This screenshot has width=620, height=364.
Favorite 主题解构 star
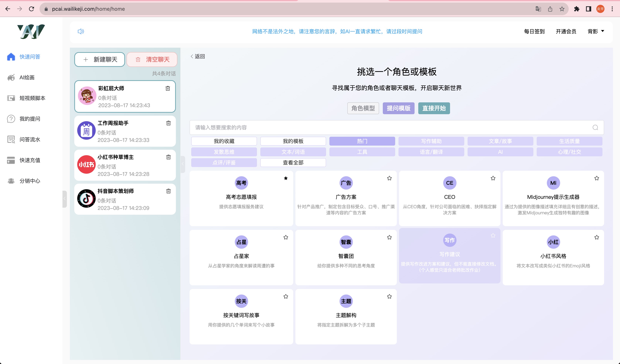(389, 297)
